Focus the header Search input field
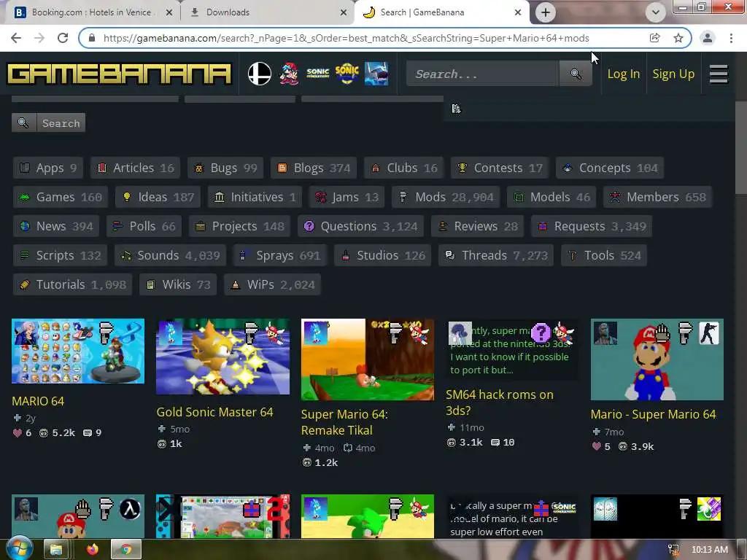Screen dimensions: 747x560 pos(482,74)
